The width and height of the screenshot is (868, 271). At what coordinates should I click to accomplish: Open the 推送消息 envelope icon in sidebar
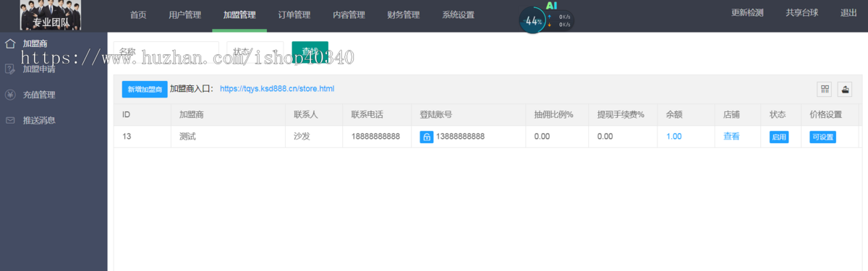[x=10, y=120]
